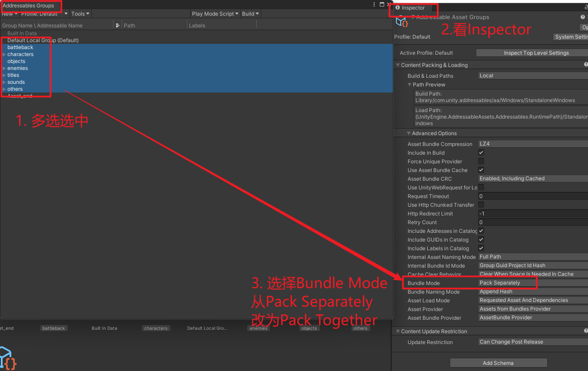The width and height of the screenshot is (588, 371).
Task: Open the Asset Bundle CRC dropdown
Action: (533, 179)
